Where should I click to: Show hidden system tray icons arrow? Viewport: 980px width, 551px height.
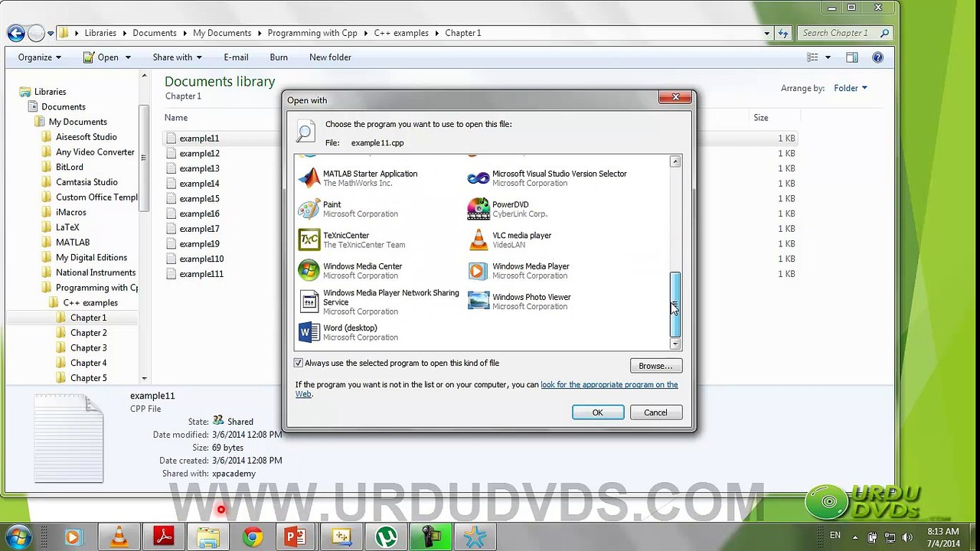(857, 536)
